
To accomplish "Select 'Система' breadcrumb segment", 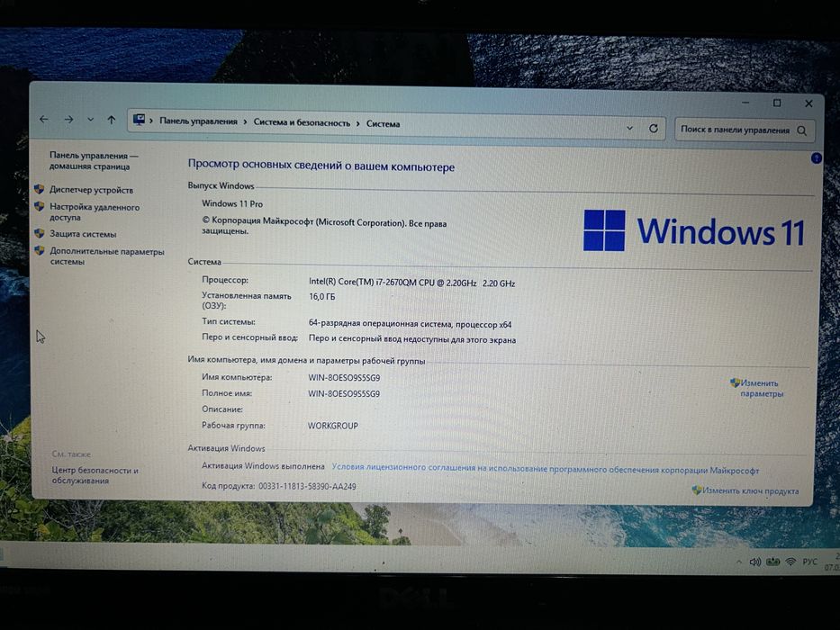I will (x=383, y=124).
